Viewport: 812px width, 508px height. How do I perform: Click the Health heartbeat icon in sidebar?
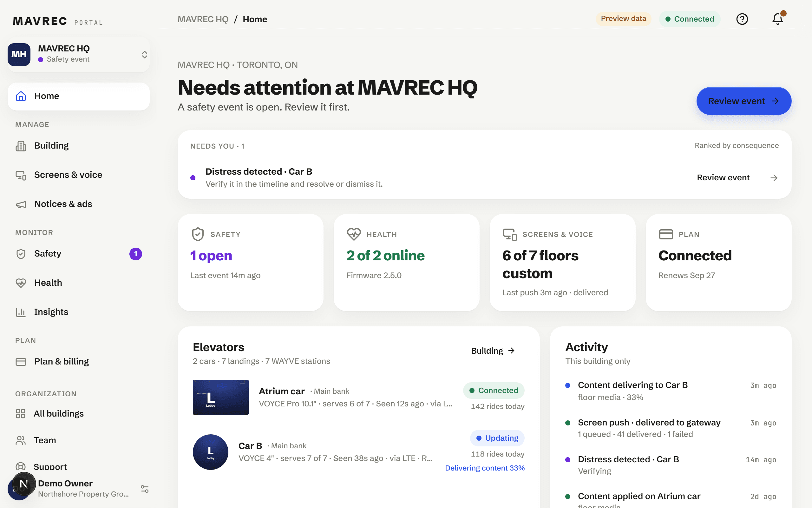[21, 283]
